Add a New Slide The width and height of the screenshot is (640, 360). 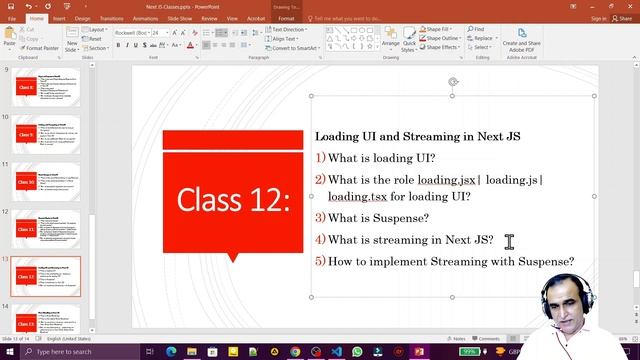(x=72, y=40)
